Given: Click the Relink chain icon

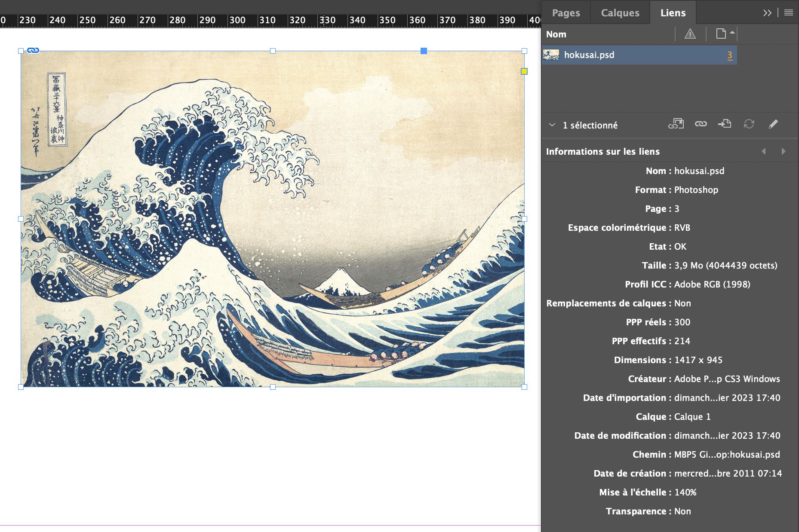Looking at the screenshot, I should [701, 124].
